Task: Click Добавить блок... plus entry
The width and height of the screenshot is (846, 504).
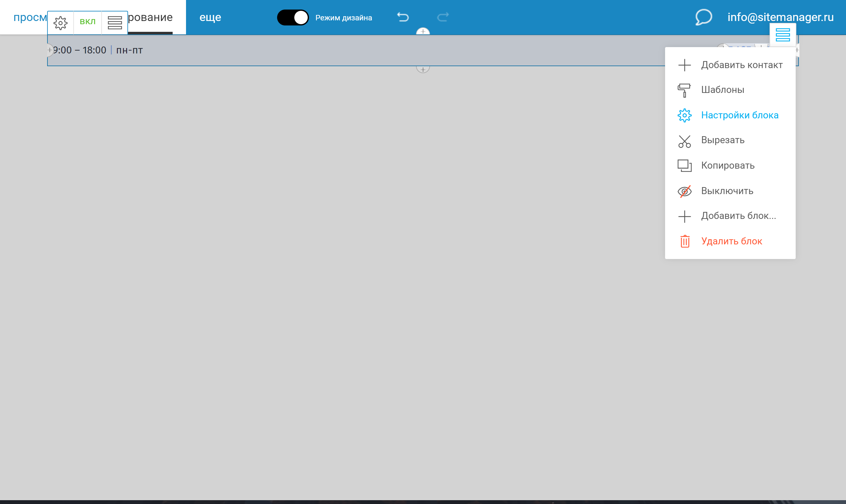Action: 738,216
